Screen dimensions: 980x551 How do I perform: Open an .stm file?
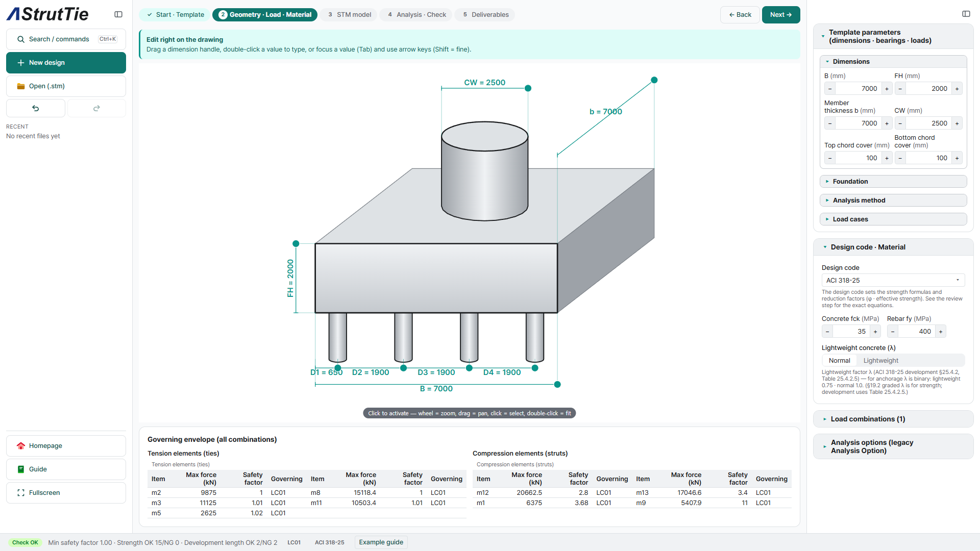coord(66,86)
